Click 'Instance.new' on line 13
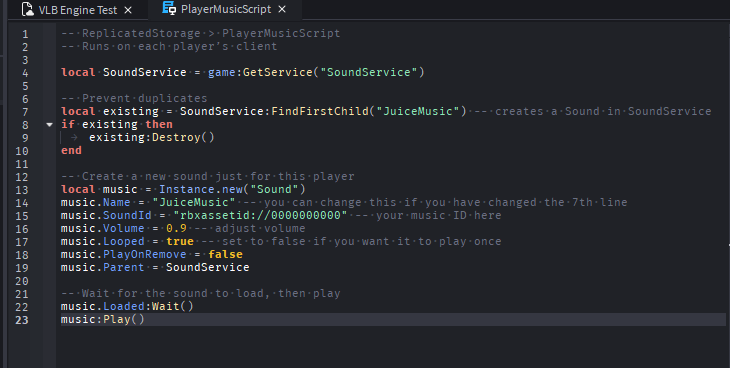Viewport: 730px width, 368px height. (201, 190)
